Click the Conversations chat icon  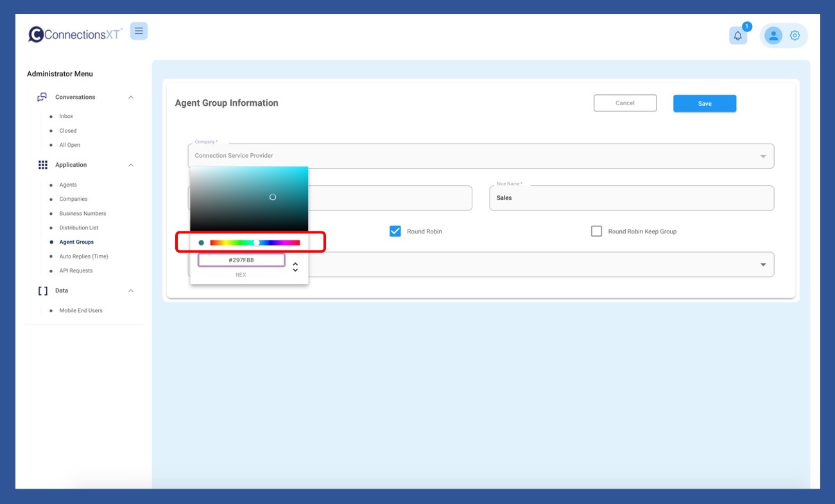[42, 97]
